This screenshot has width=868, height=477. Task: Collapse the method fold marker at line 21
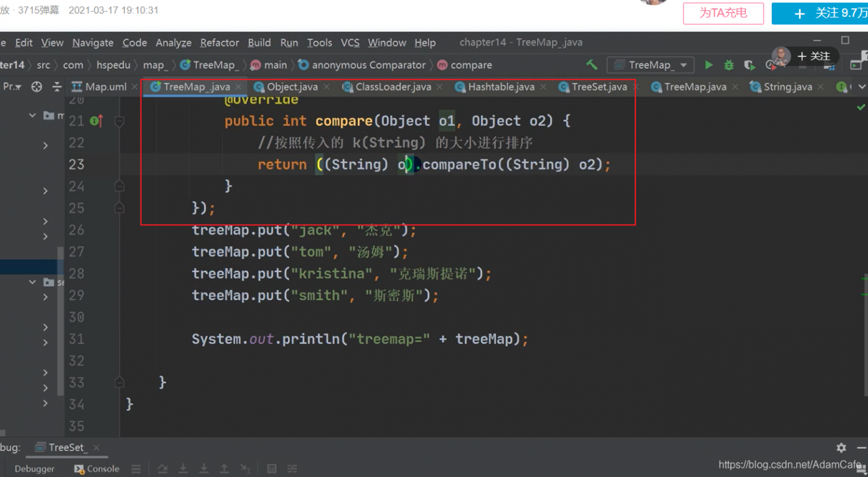pos(119,121)
